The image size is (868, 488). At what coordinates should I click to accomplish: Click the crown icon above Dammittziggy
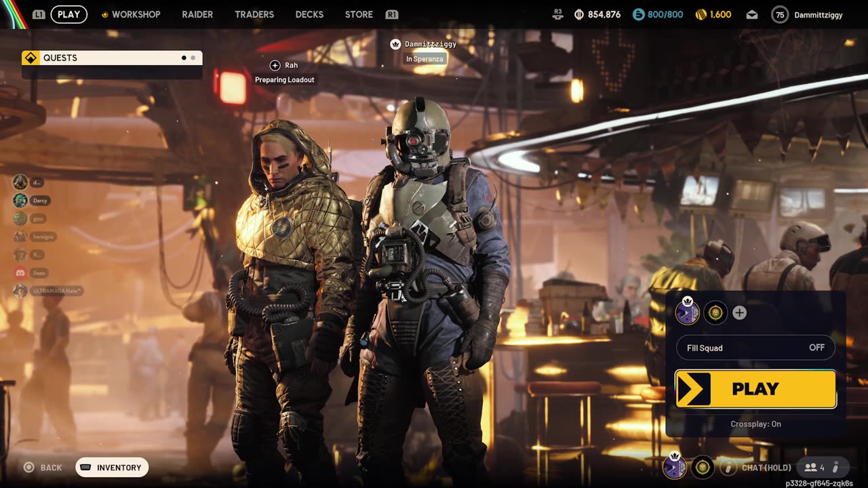tap(396, 44)
